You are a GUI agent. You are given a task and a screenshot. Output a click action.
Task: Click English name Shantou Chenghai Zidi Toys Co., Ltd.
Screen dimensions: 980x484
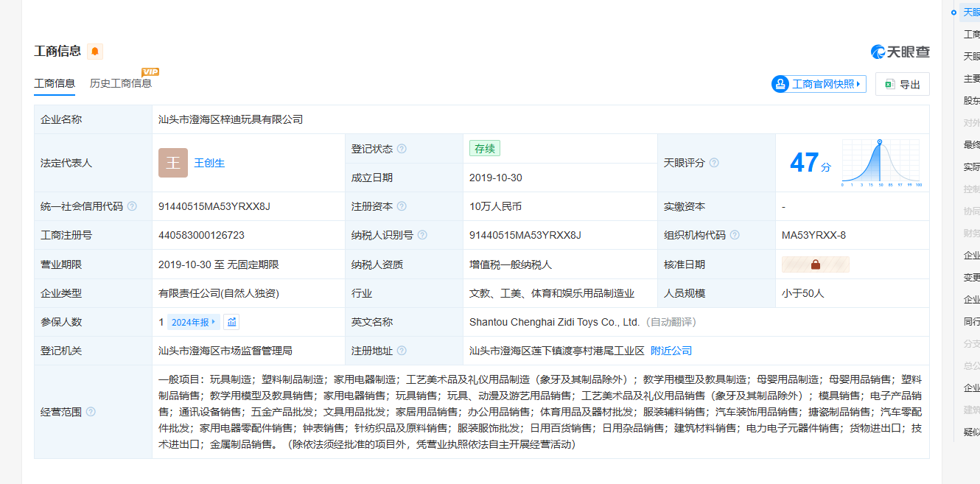554,322
